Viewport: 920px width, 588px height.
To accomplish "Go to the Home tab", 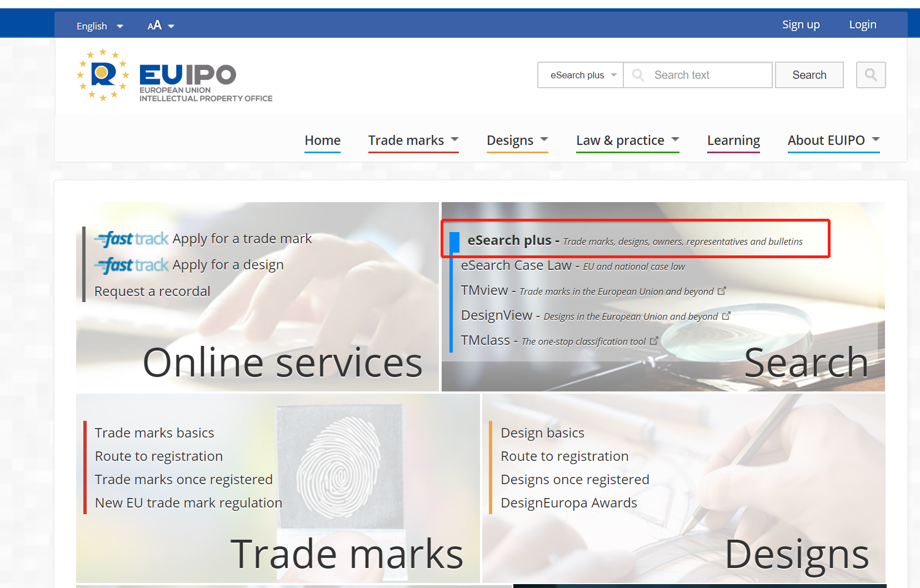I will point(322,140).
